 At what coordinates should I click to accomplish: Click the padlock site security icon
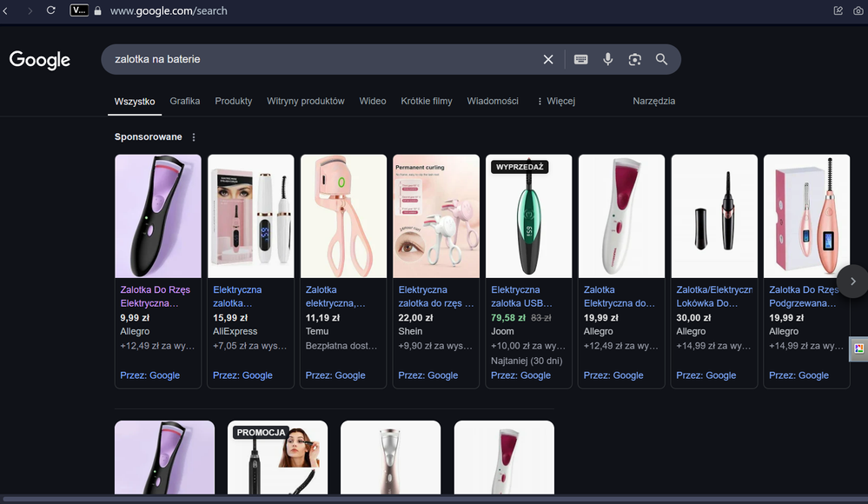click(97, 10)
